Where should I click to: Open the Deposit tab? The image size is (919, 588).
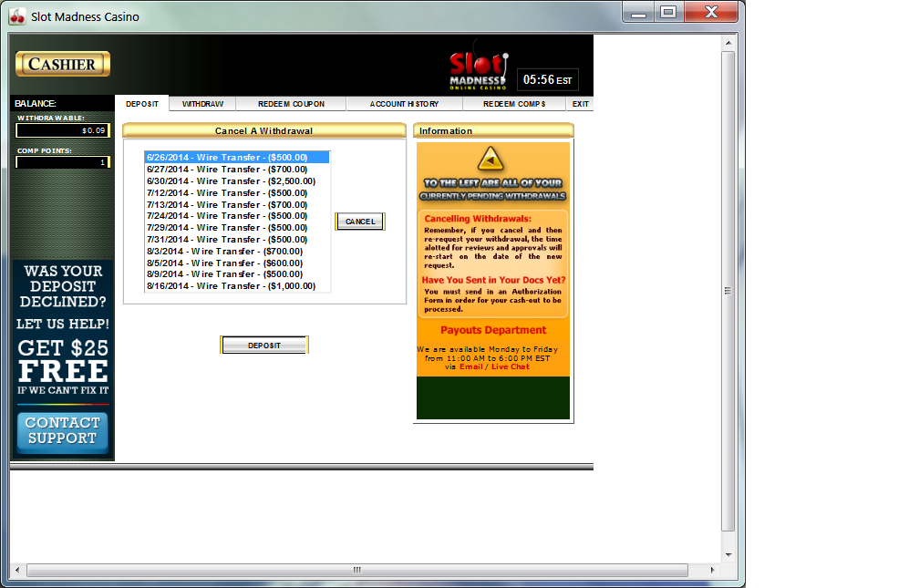pos(142,104)
